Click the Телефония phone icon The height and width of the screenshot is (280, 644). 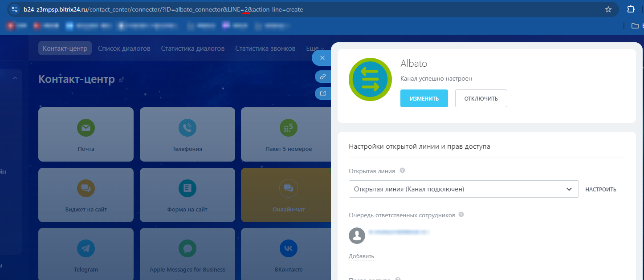click(x=187, y=128)
